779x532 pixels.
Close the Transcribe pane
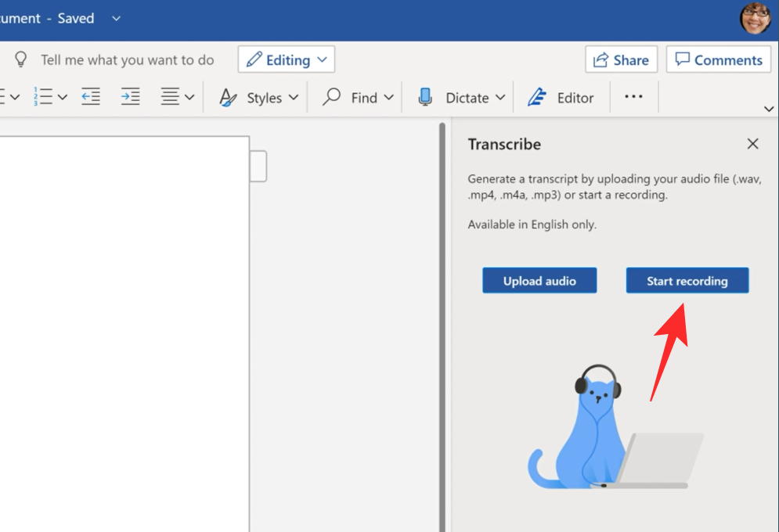pos(752,143)
